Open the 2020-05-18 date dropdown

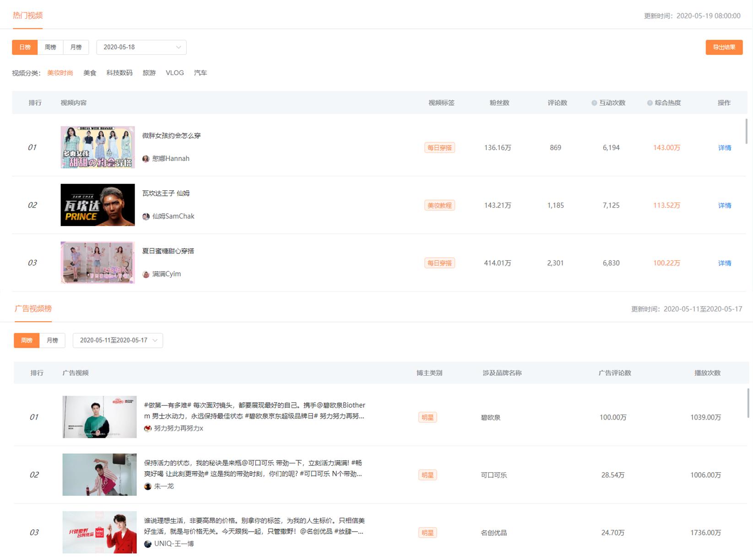click(141, 47)
